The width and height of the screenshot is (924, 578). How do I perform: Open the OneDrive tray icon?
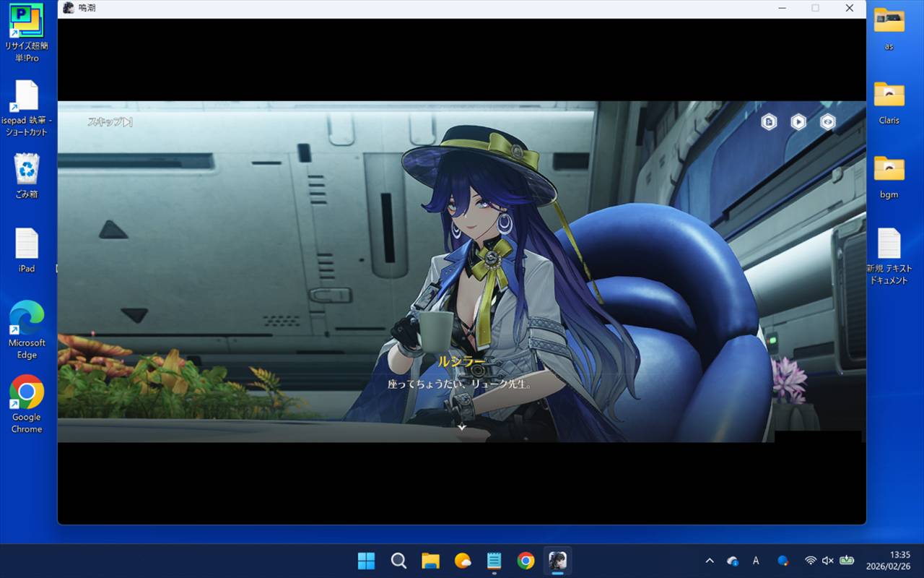tap(733, 561)
